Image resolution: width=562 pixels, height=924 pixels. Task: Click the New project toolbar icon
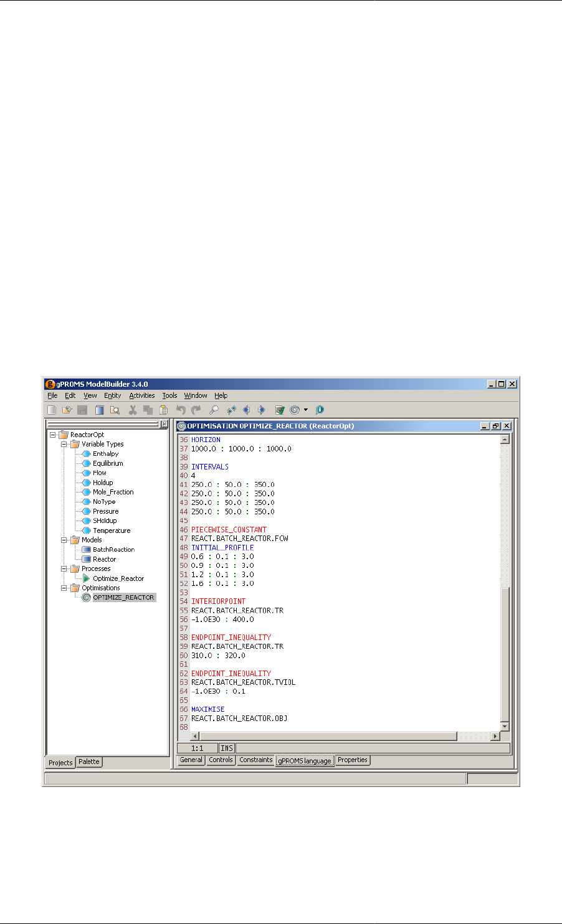52,410
